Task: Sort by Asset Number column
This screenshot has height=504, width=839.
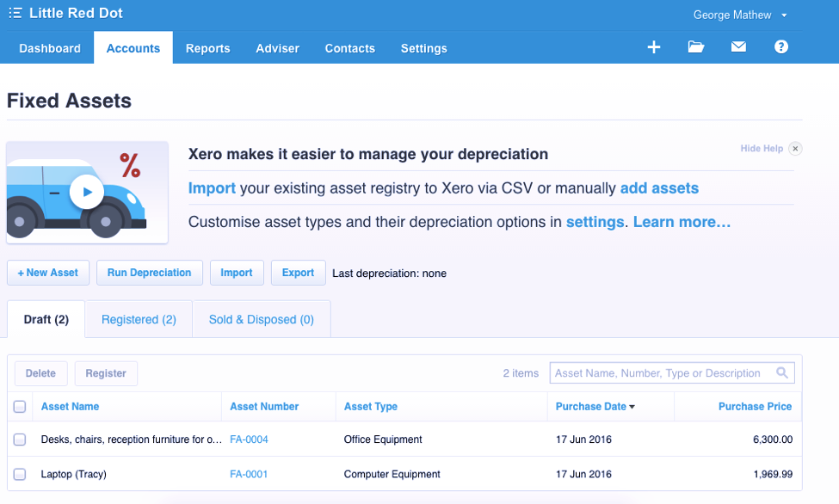Action: coord(264,407)
